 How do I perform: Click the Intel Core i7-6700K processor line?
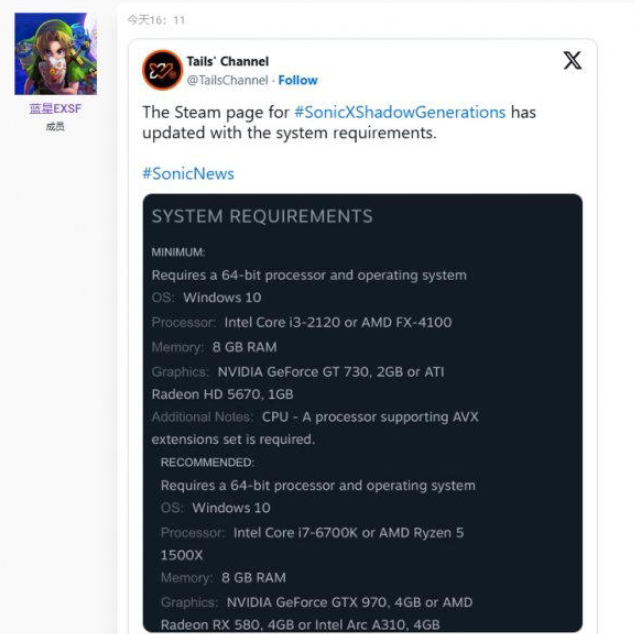click(x=312, y=544)
